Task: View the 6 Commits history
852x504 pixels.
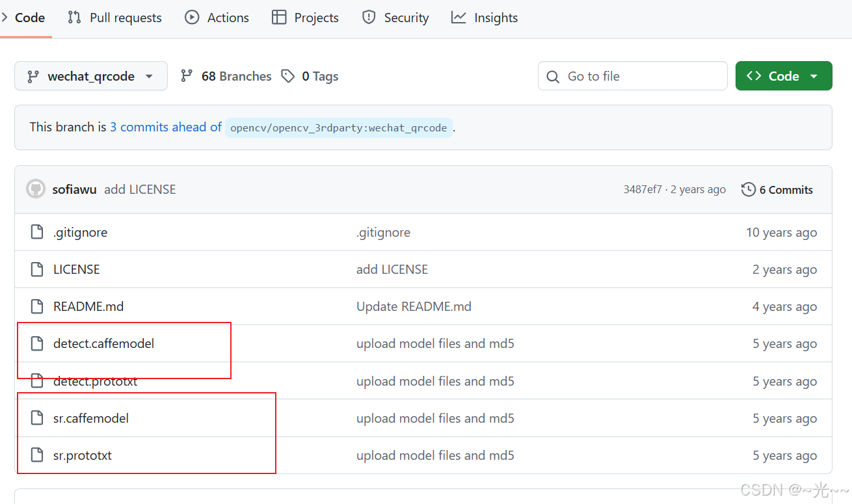Action: coord(777,189)
